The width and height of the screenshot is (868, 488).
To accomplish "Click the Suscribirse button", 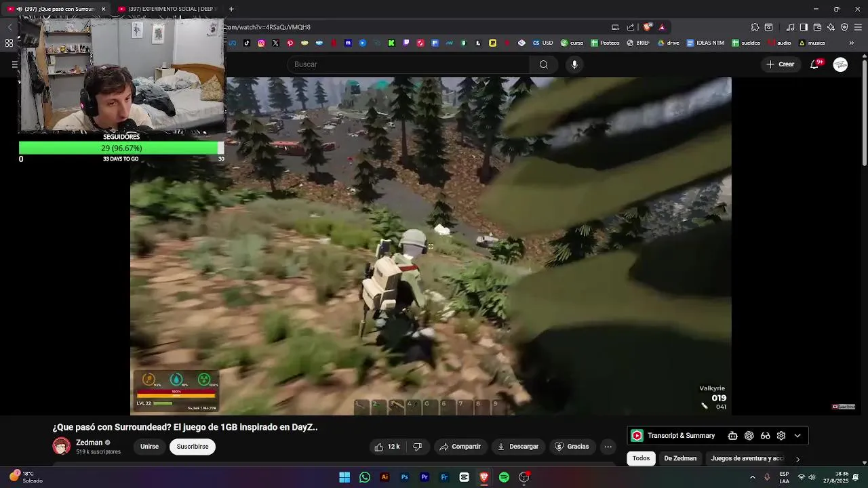I will coord(193,447).
